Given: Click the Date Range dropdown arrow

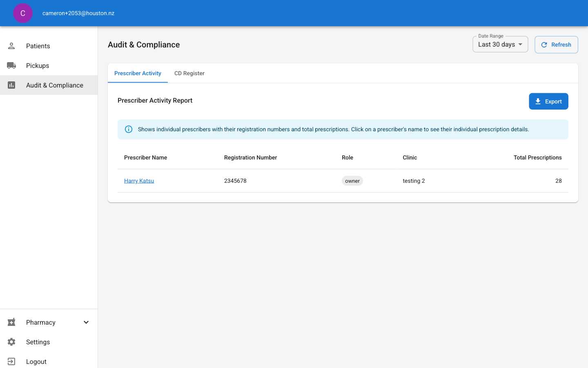Looking at the screenshot, I should coord(520,44).
